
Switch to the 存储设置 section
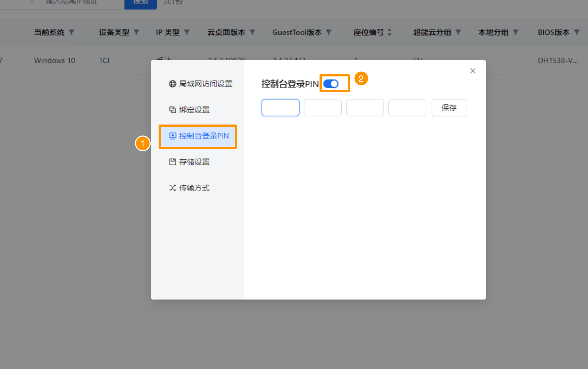click(x=194, y=162)
